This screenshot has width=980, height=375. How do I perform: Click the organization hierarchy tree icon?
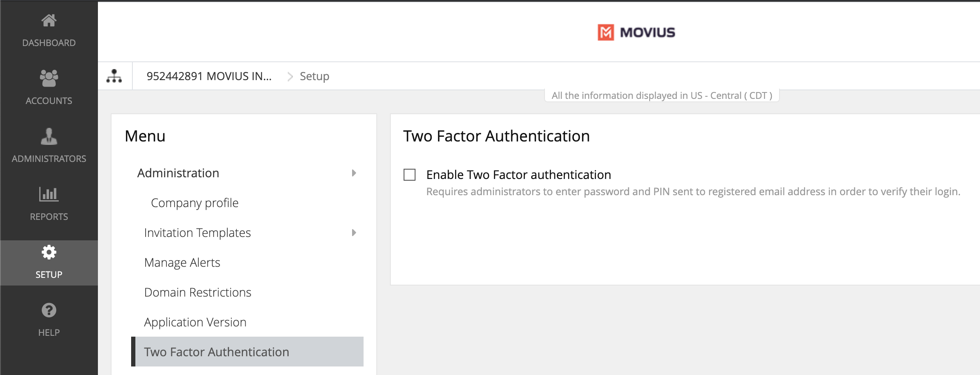114,76
